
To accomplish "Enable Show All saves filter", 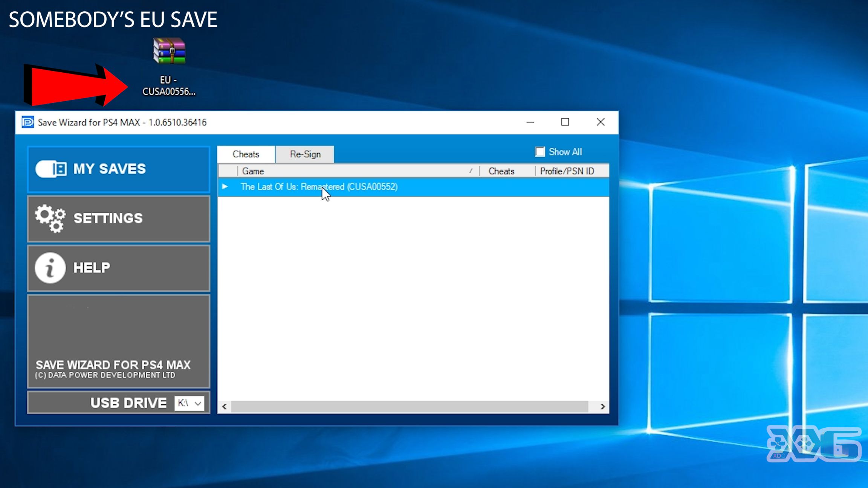I will 539,152.
